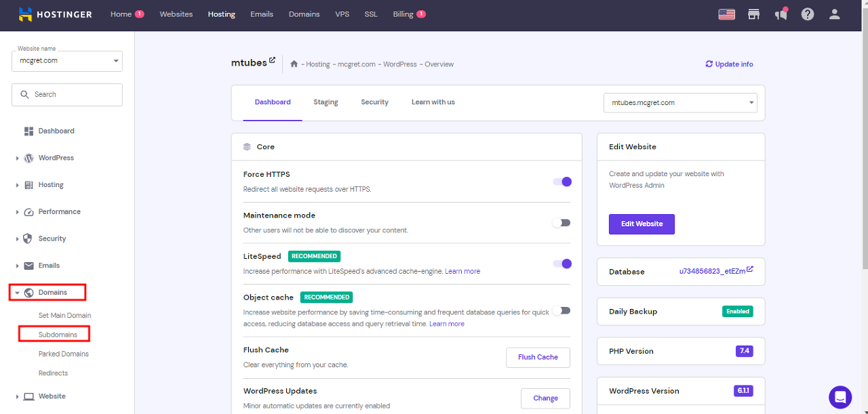Open the marketplace store icon
The image size is (868, 414).
click(753, 14)
